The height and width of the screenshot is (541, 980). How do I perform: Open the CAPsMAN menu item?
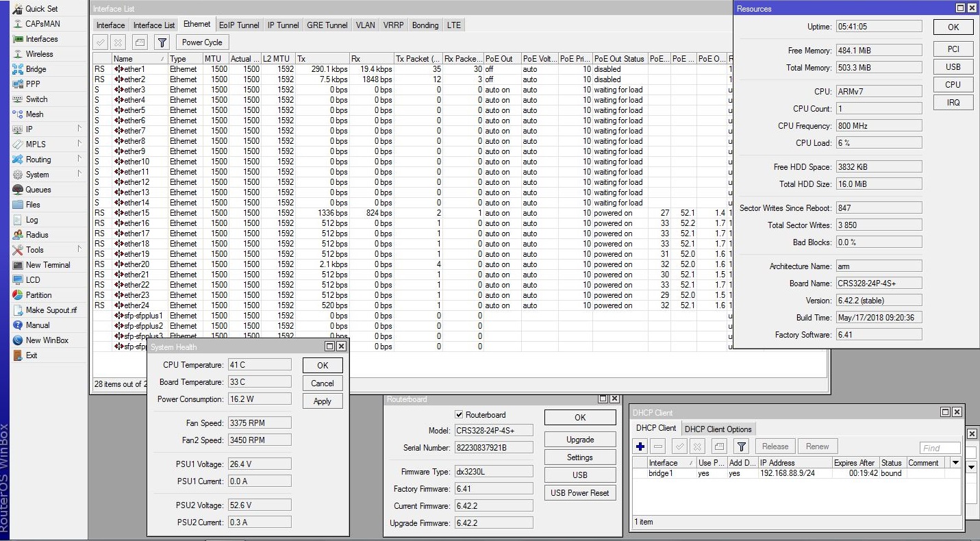click(x=42, y=24)
